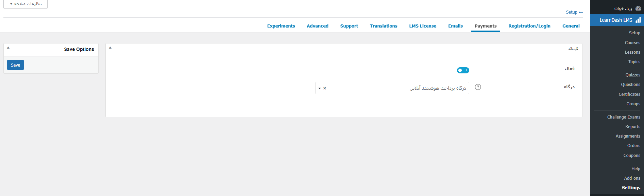Click the gateway select field showing درگاه پرداخت هوشمند آنلاین
The height and width of the screenshot is (196, 644).
(392, 88)
